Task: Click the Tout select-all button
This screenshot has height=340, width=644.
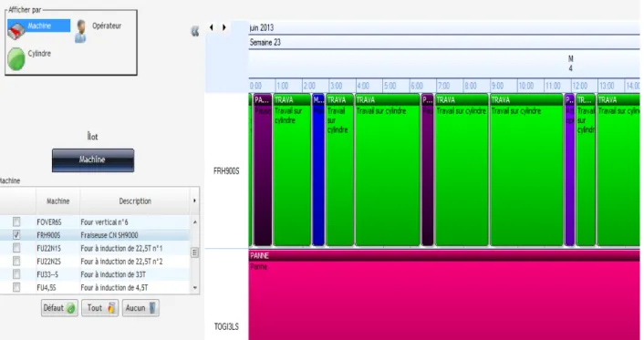Action: (100, 308)
